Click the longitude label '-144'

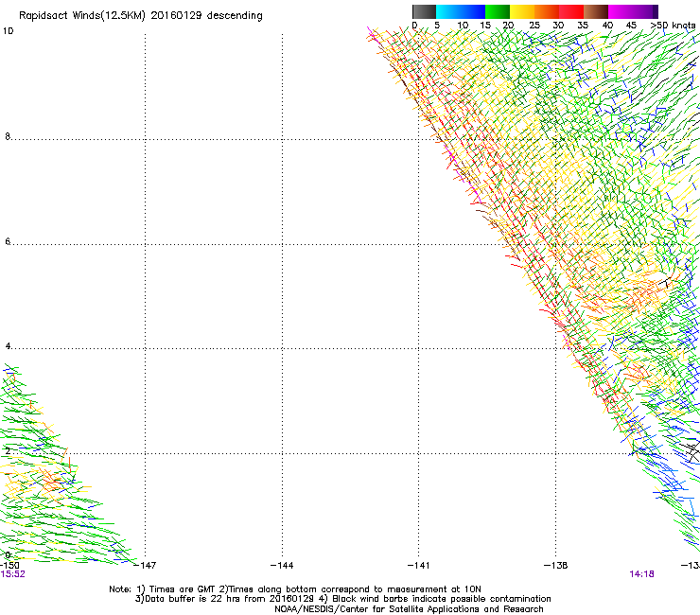282,566
